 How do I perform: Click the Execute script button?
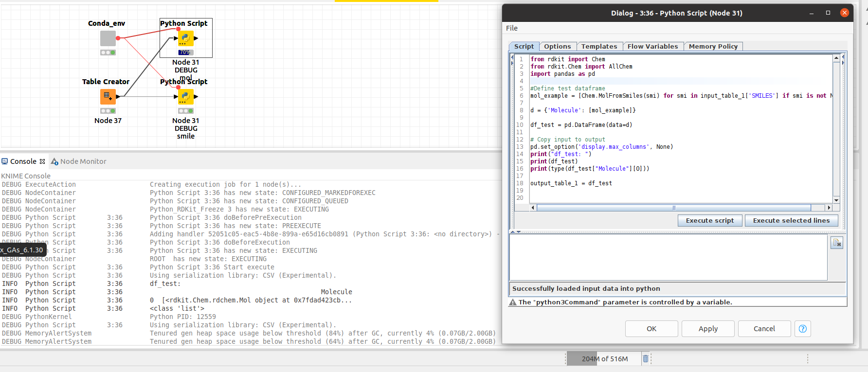click(709, 221)
